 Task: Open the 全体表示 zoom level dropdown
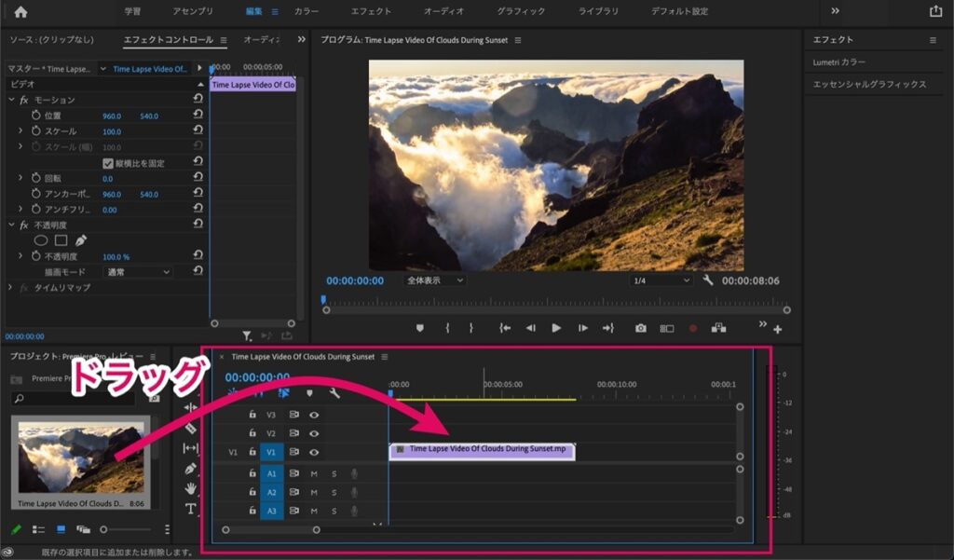(434, 280)
